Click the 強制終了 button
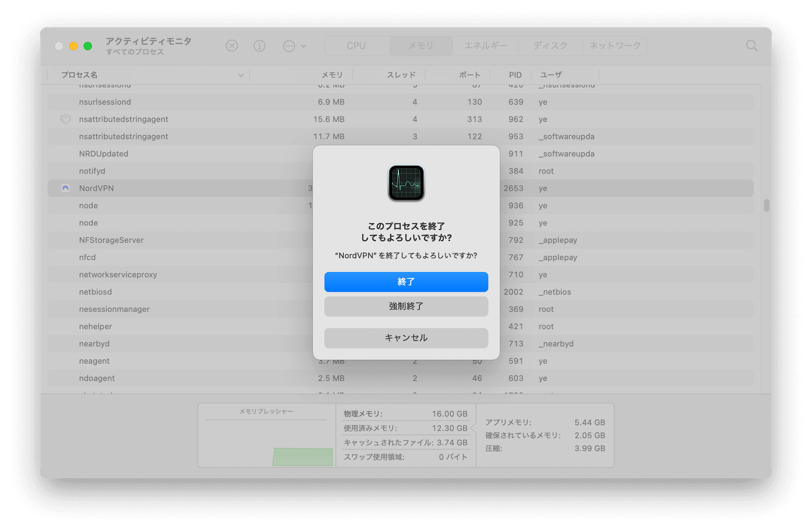This screenshot has height=531, width=812. click(406, 306)
